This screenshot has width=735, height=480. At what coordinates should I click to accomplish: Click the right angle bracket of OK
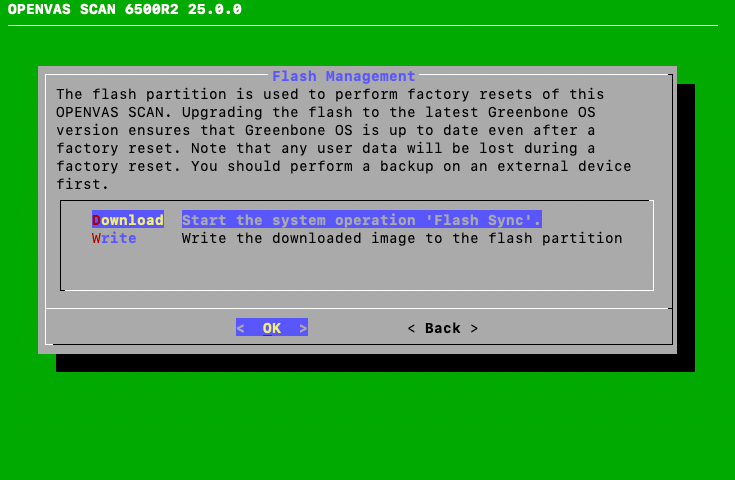[303, 328]
